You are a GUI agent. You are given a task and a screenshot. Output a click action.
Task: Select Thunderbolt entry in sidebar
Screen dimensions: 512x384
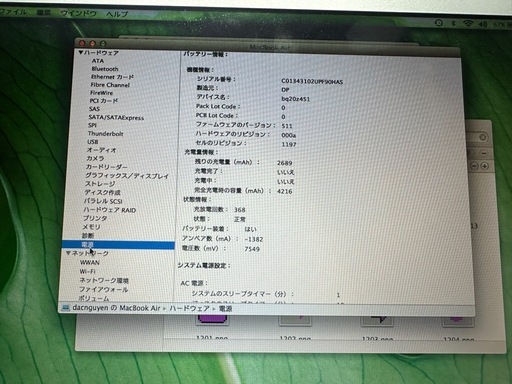(105, 134)
